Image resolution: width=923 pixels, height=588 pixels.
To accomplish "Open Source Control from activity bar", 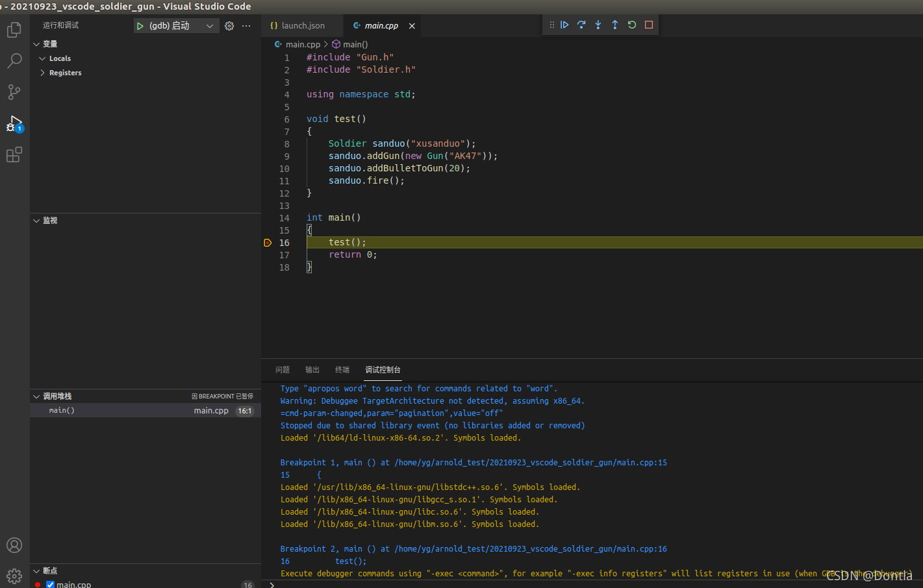I will point(14,92).
